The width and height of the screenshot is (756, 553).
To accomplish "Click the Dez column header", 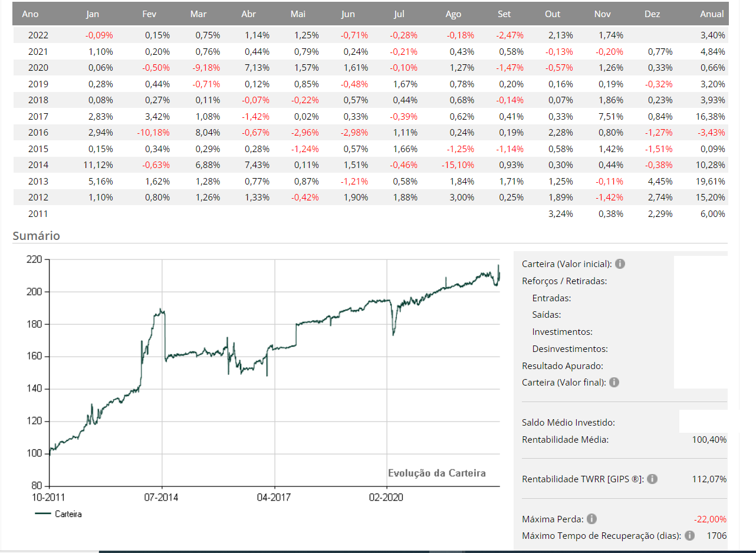I will coord(652,14).
